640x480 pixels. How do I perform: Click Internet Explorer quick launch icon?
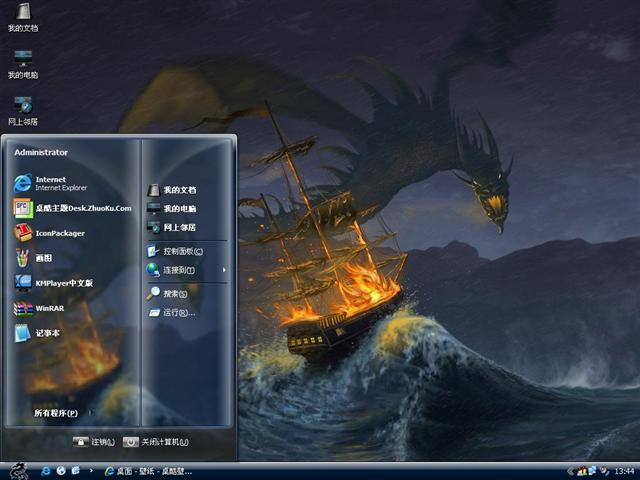[46, 471]
